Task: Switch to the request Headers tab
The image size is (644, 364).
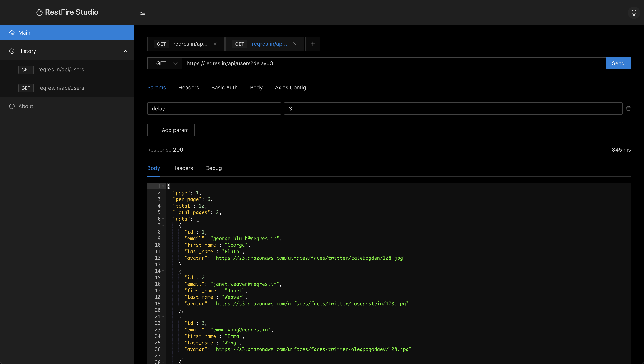Action: click(188, 88)
